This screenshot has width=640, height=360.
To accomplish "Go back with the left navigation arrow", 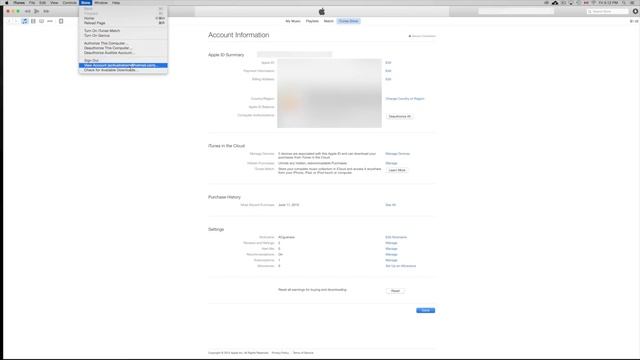I will coord(9,21).
